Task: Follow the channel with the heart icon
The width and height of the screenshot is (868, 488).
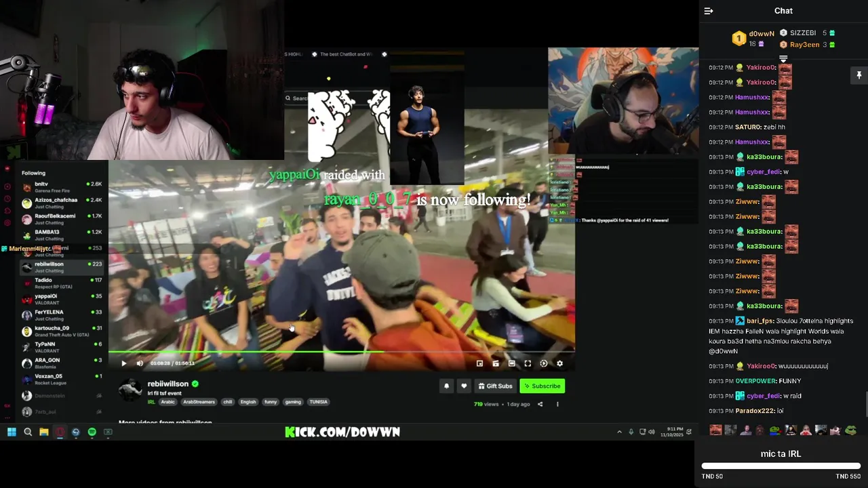Action: 464,386
